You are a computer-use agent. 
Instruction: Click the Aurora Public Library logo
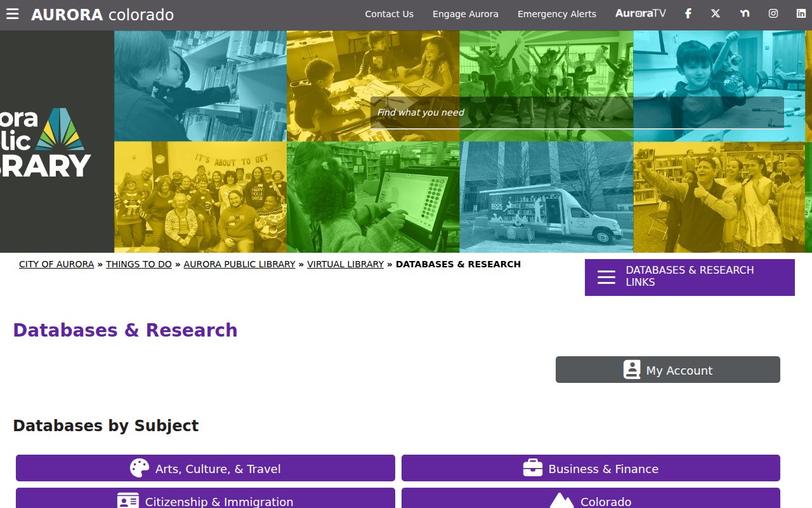(46, 142)
